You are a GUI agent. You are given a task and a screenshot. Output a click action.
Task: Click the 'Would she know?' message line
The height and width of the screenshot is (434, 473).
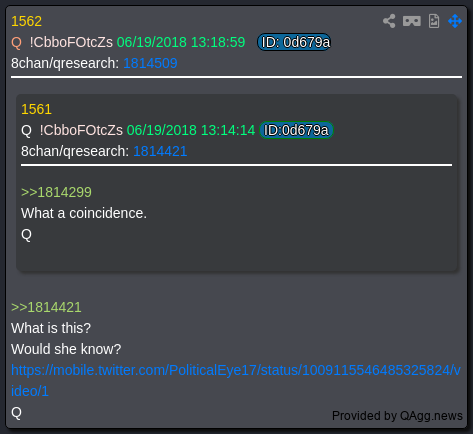tap(66, 349)
